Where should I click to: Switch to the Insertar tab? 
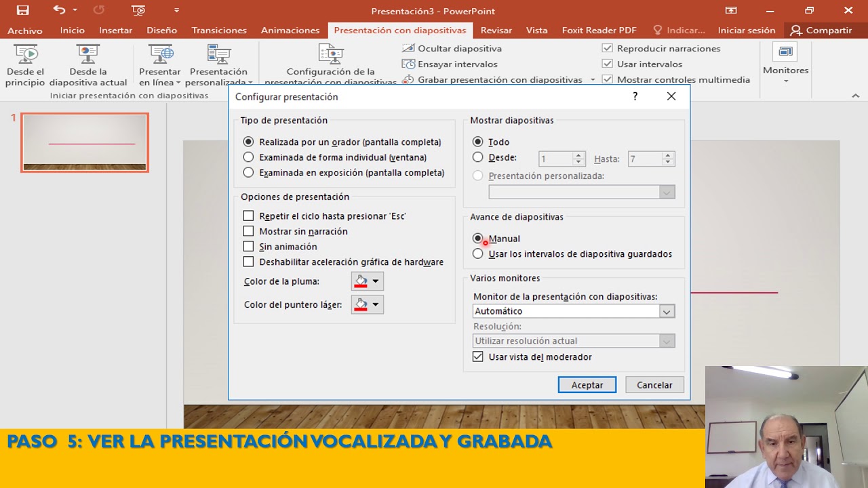(x=115, y=30)
